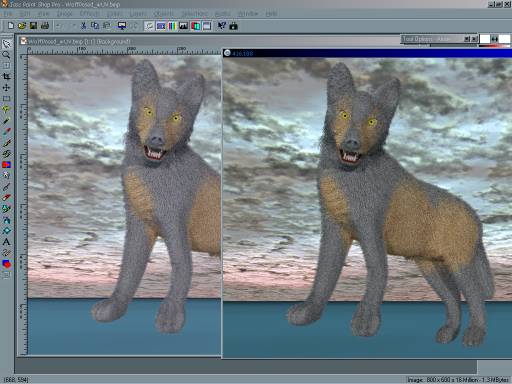Open full screen preview monitor icon
This screenshot has width=512, height=384.
pyautogui.click(x=122, y=26)
